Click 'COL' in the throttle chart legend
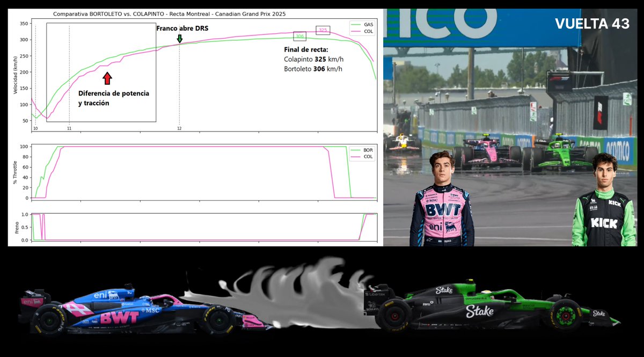644x357 pixels. [x=369, y=157]
